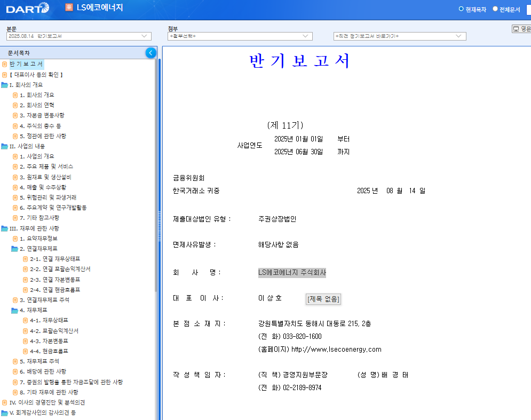Click the DART logo
Viewport: 531px width, 420px height.
28,8
